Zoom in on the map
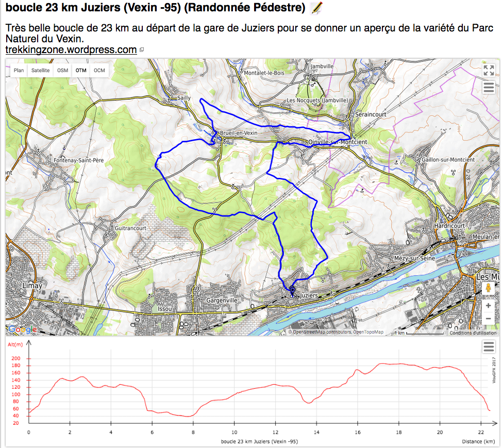Viewport: 503px width, 448px height. point(488,306)
